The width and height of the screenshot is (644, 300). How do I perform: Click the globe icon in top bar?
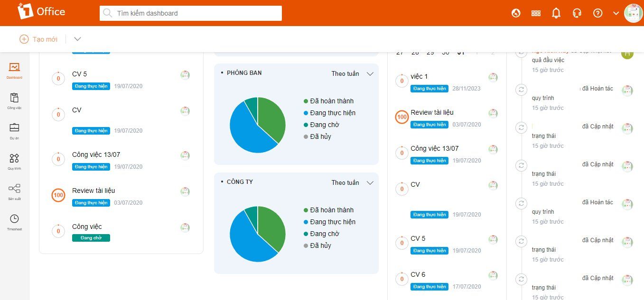(x=516, y=13)
